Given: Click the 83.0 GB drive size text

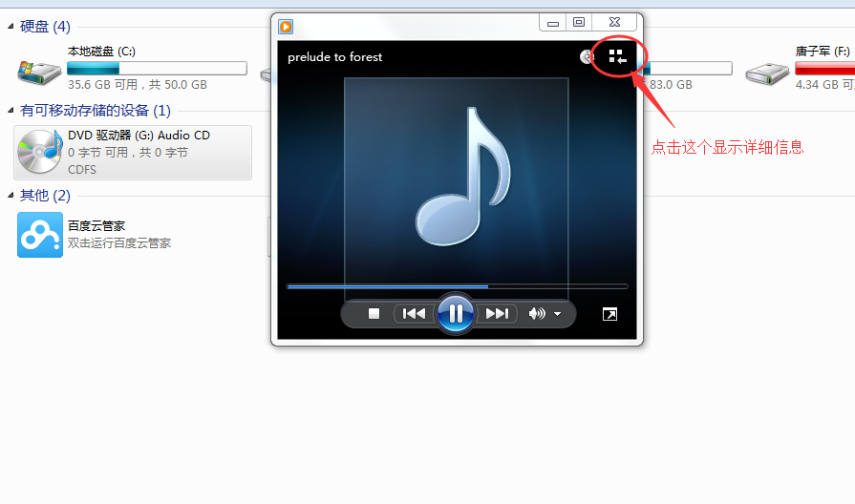Looking at the screenshot, I should [x=671, y=84].
